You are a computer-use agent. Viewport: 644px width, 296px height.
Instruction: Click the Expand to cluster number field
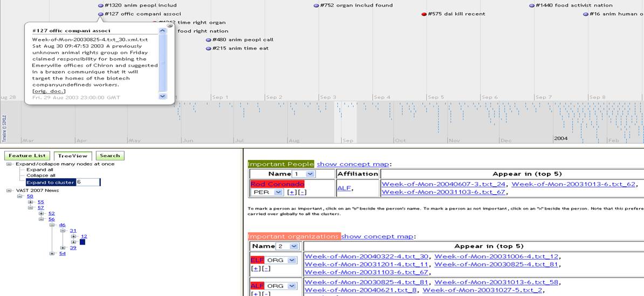[x=88, y=183]
